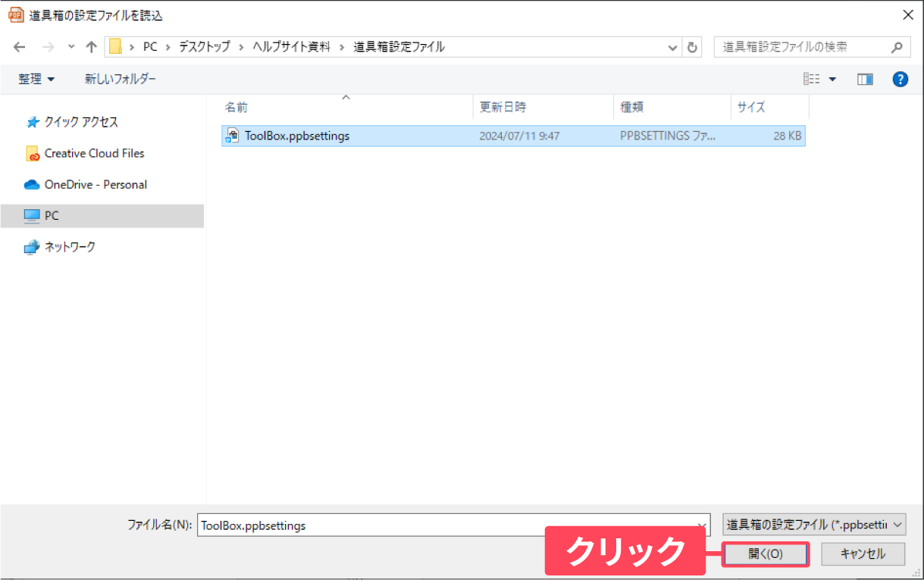
Task: Click the 28 KB size cell
Action: point(788,136)
